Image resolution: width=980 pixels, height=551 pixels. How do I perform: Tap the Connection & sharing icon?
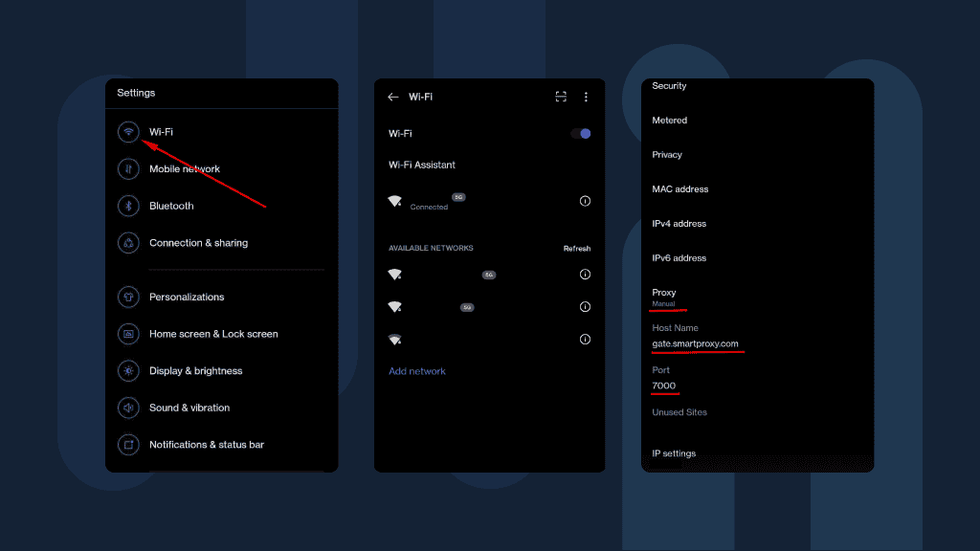coord(128,243)
